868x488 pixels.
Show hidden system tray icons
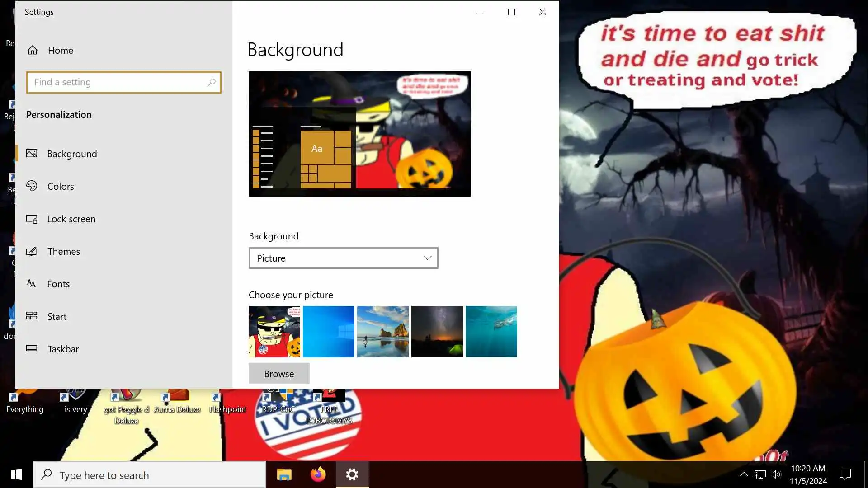pos(744,474)
